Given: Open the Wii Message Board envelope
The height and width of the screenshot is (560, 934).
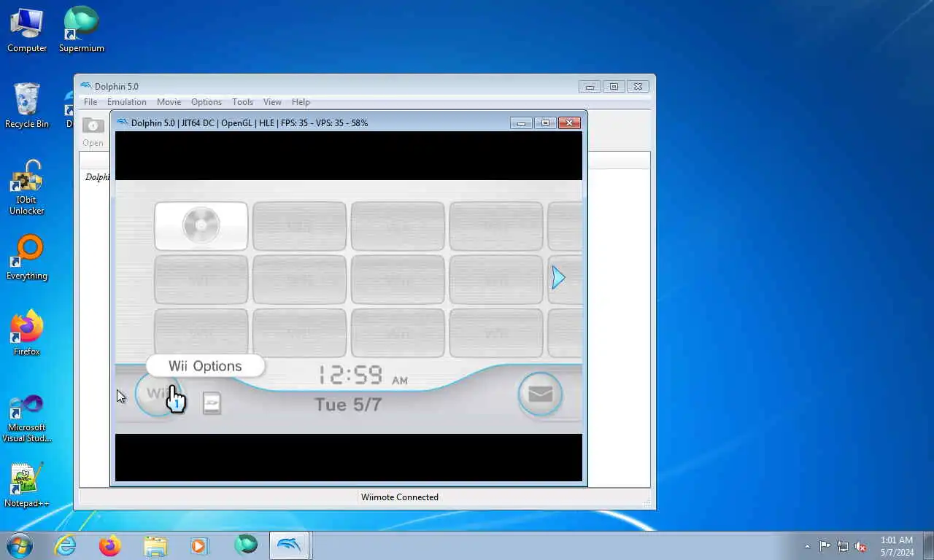Looking at the screenshot, I should coord(540,394).
